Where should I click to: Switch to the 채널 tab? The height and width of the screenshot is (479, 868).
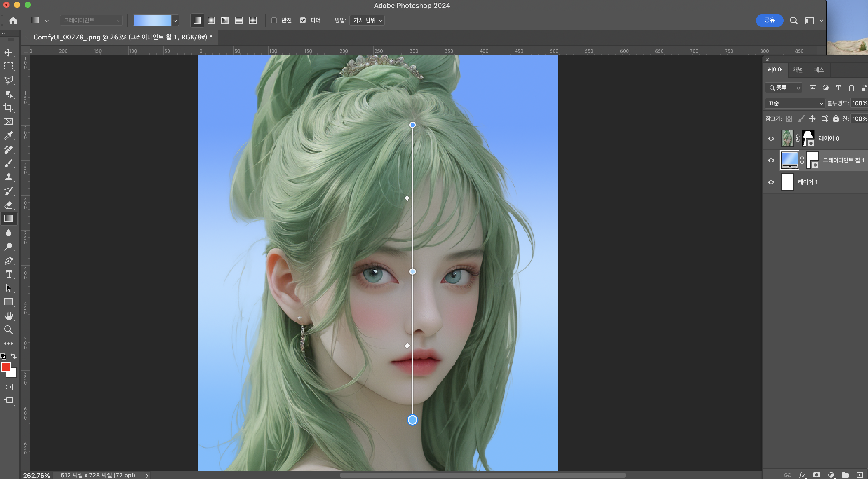797,70
